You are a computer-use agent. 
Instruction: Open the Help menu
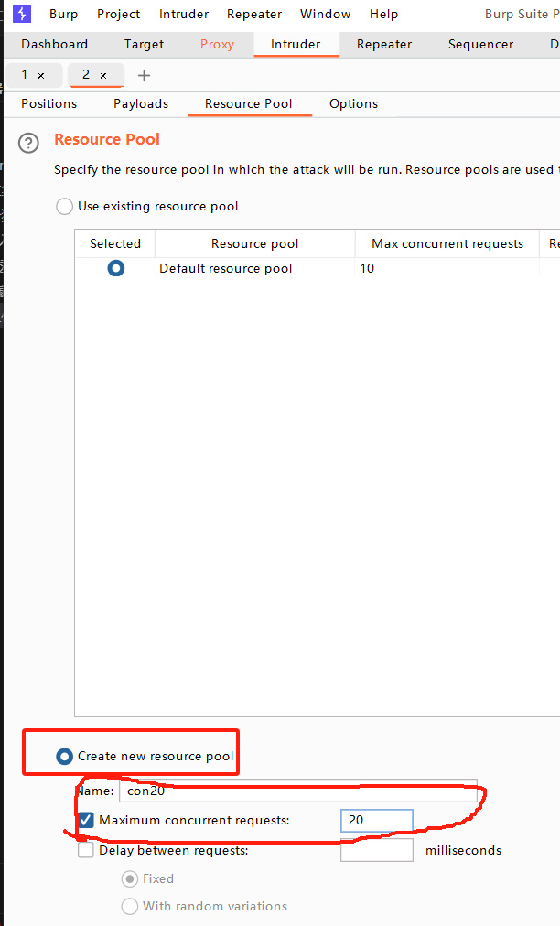383,14
